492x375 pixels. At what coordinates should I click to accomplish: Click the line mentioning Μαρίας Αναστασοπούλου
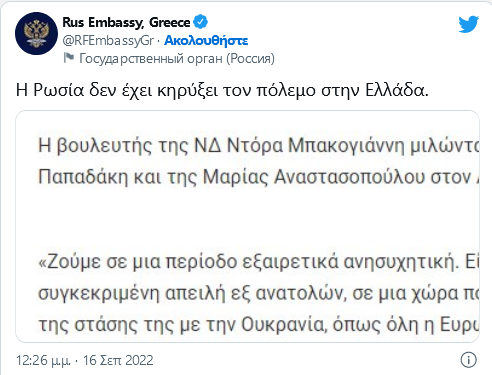coord(259,177)
